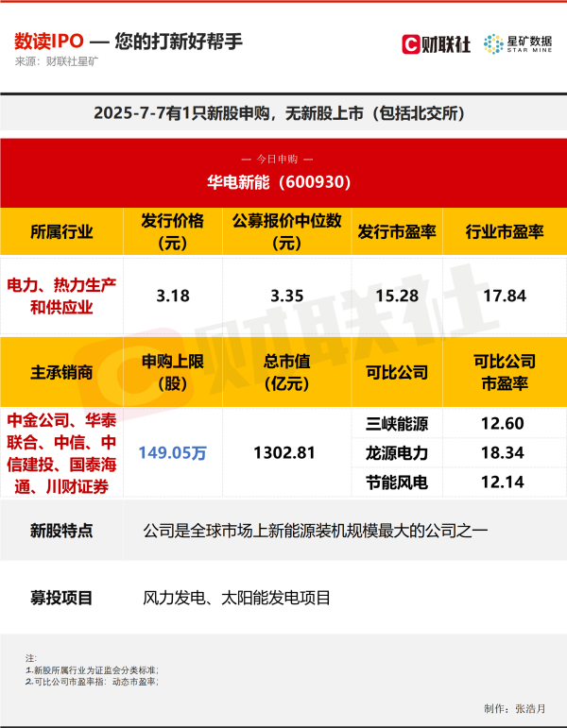The image size is (567, 728).
Task: Click footnote 2 about 动态市盈率
Action: tap(92, 682)
